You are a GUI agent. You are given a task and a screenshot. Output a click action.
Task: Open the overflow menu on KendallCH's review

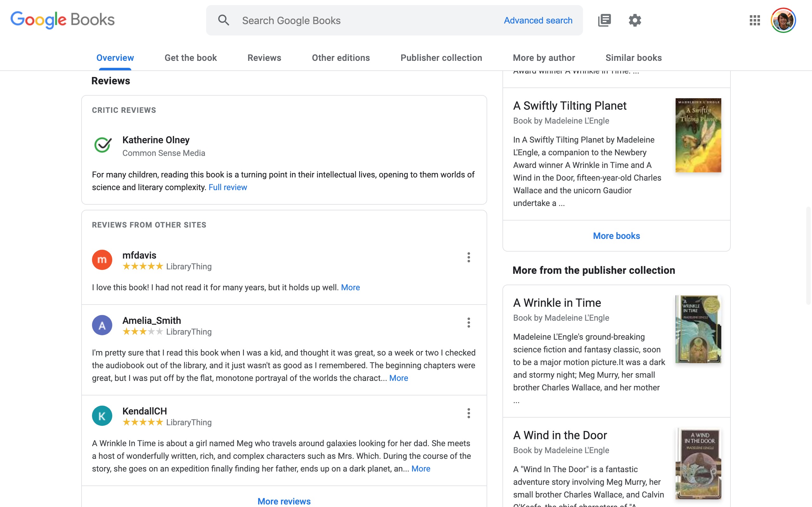click(x=469, y=413)
